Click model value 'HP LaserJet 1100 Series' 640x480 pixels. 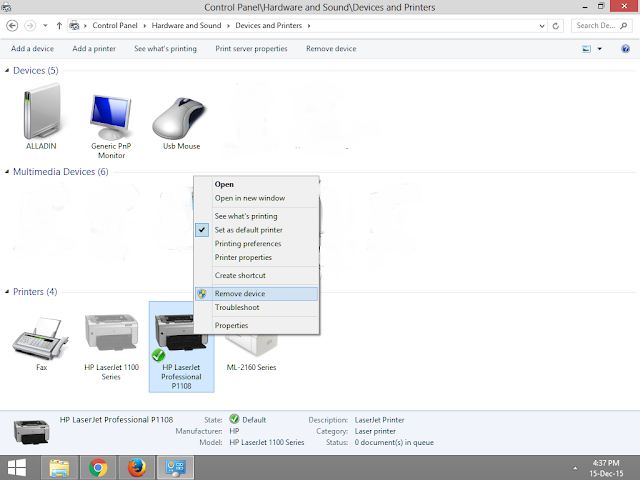267,442
